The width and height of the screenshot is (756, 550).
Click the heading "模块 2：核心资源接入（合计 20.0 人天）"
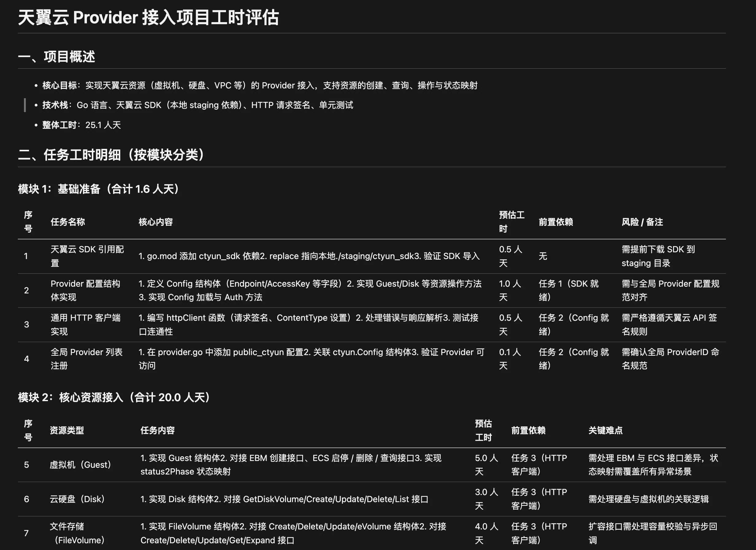[x=114, y=397]
